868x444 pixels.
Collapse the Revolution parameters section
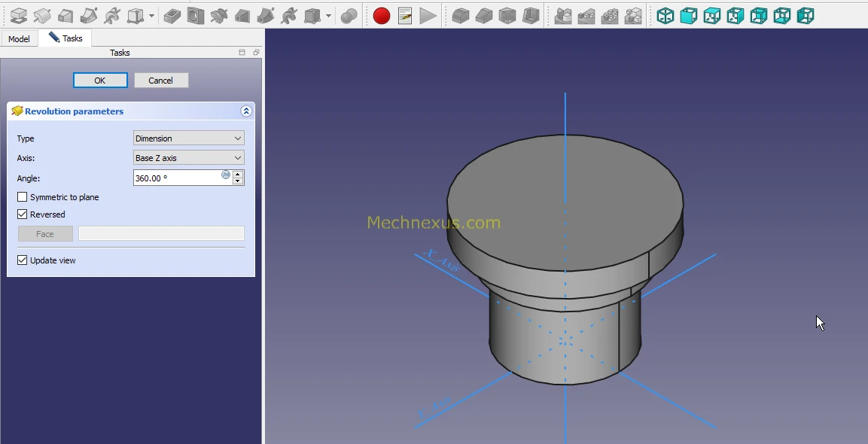coord(246,111)
